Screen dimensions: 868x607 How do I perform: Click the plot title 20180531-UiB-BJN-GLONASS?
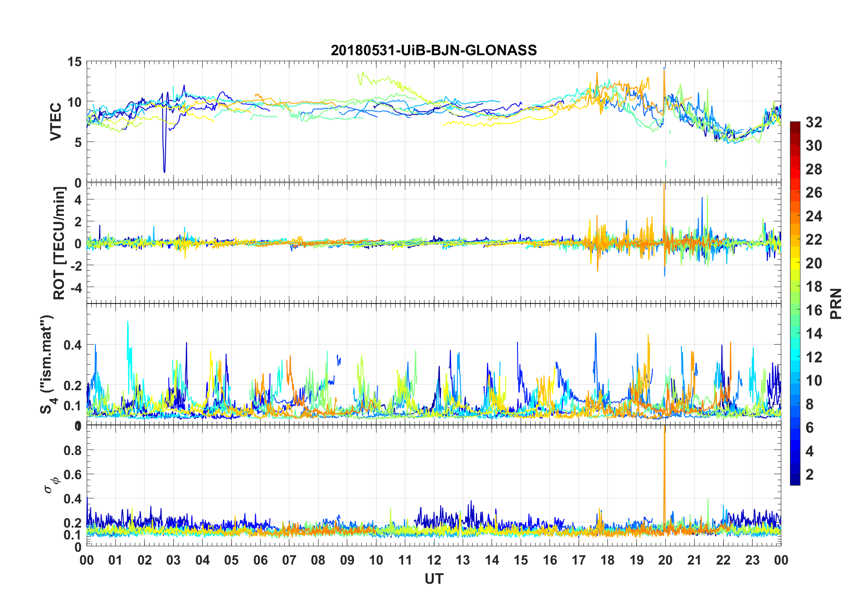pos(434,50)
